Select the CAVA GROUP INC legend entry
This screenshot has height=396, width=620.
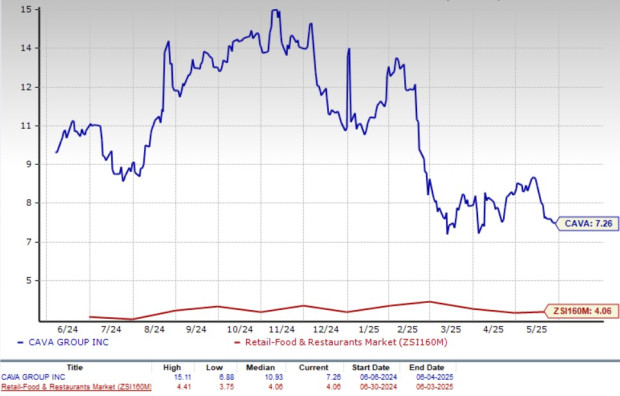click(63, 342)
